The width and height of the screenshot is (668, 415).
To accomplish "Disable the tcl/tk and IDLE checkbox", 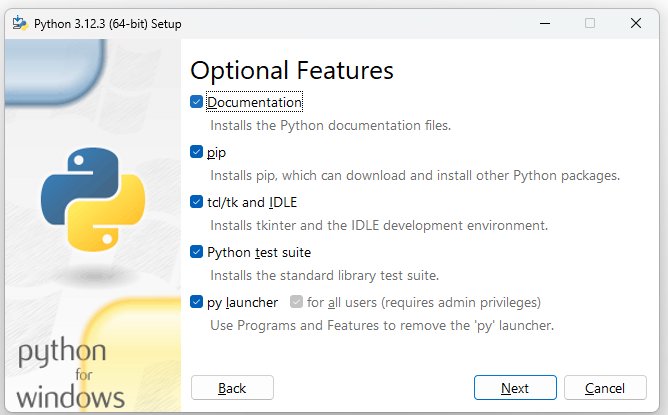I will (197, 202).
